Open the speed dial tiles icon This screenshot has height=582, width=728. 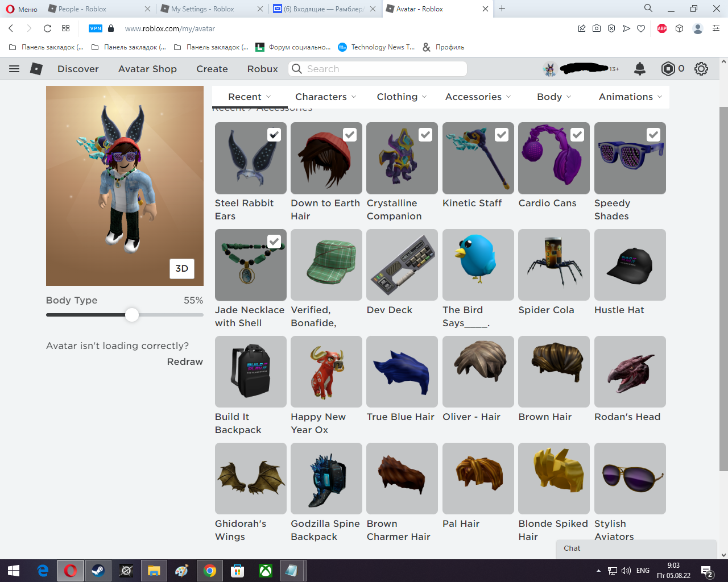coord(66,28)
